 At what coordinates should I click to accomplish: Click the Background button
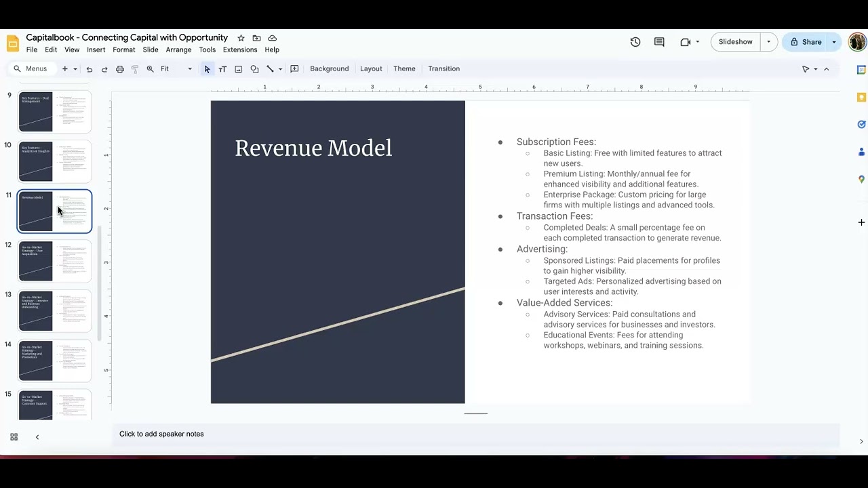tap(330, 69)
